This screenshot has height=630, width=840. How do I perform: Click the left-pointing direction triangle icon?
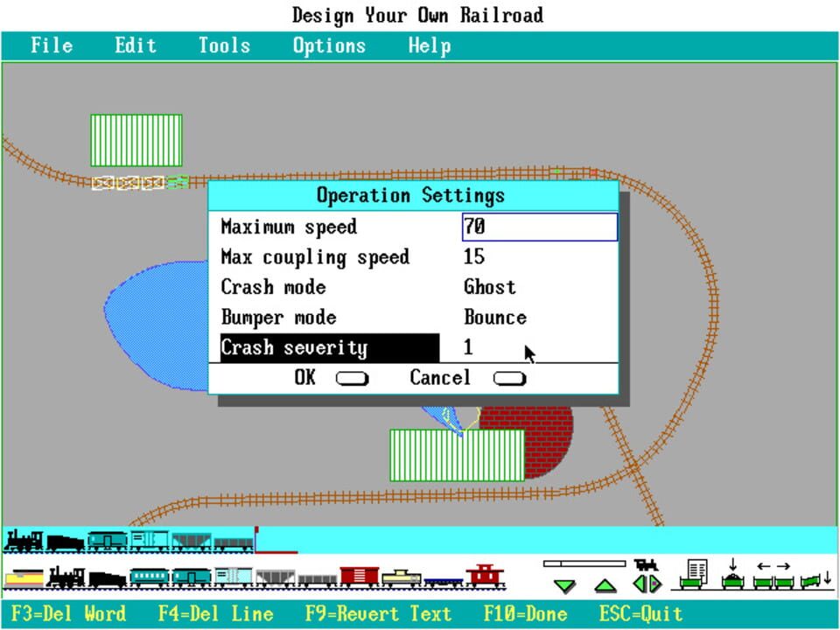[638, 582]
